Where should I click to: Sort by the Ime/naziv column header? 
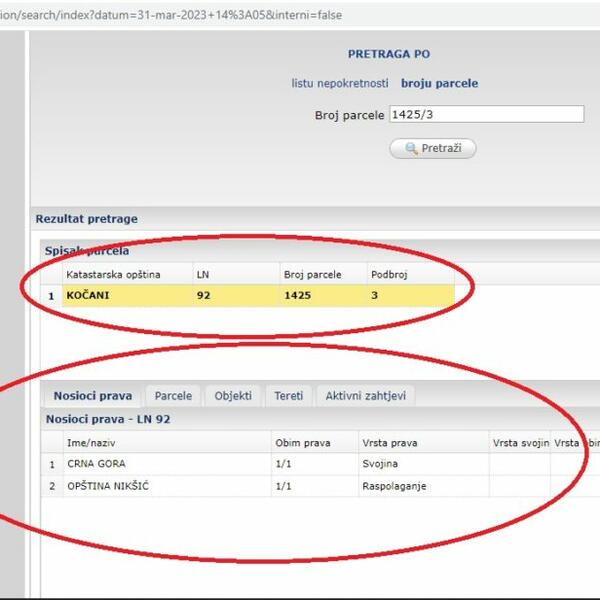91,443
